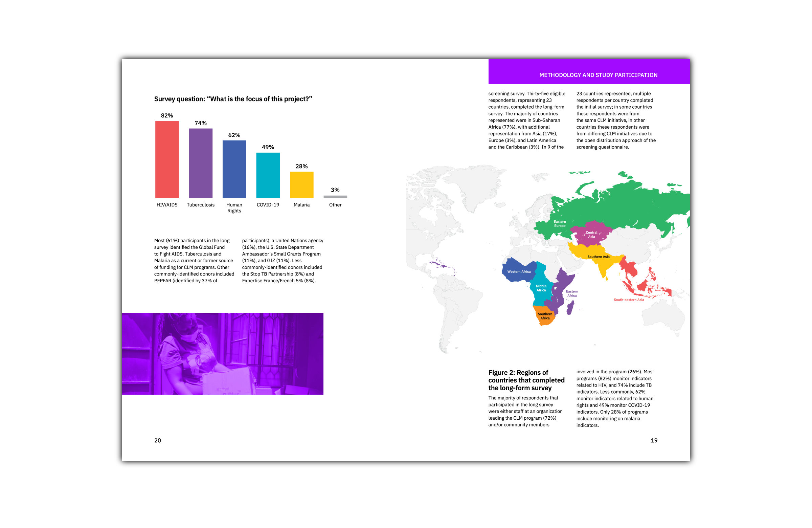The width and height of the screenshot is (812, 528).
Task: Click the red HIV/AIDS bar
Action: [167, 159]
